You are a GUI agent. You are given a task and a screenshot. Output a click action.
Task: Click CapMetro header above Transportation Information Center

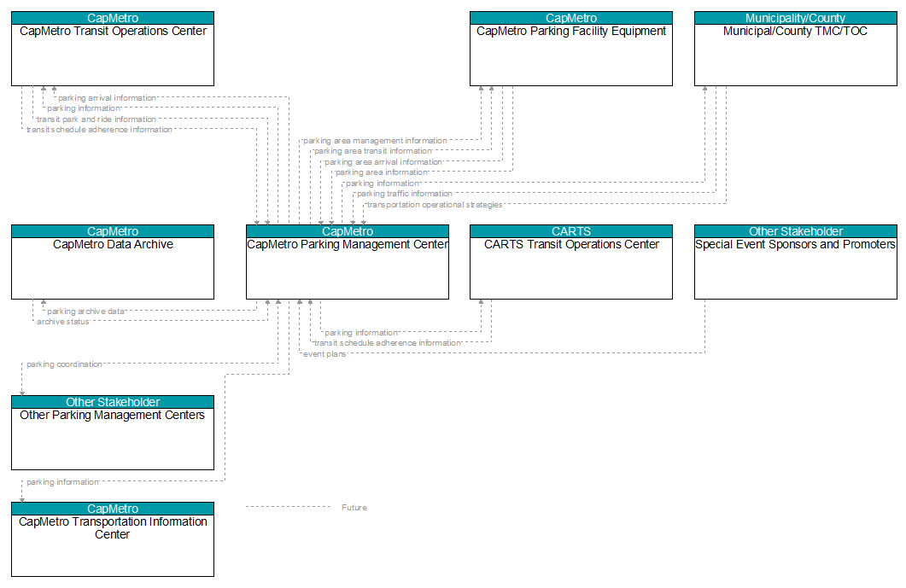click(x=113, y=509)
